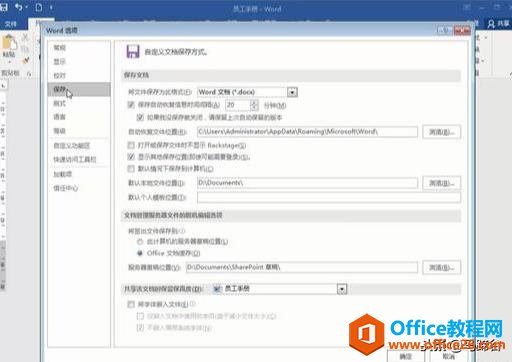
Task: Click the 粘贴 paste icon in ribbon
Action: [x=9, y=43]
